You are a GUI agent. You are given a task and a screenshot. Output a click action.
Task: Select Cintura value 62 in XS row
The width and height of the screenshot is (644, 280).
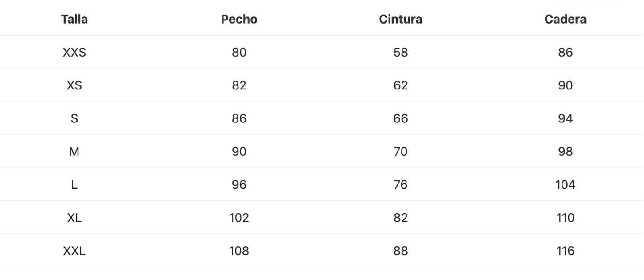click(x=401, y=85)
